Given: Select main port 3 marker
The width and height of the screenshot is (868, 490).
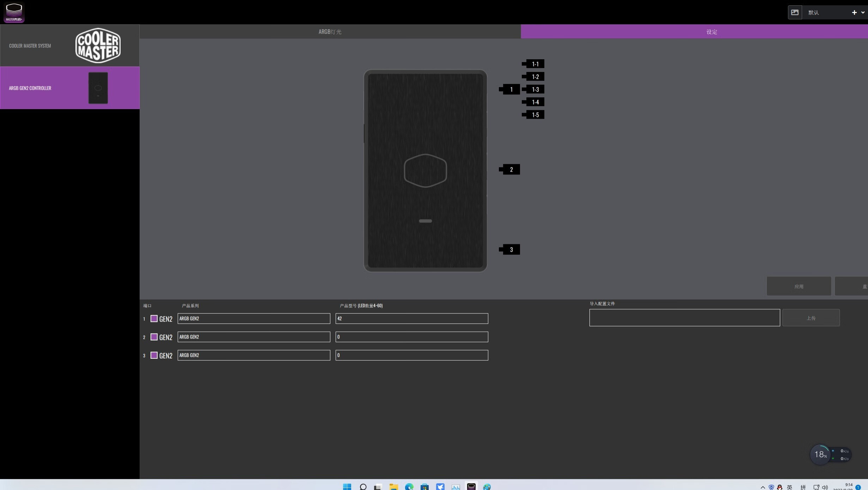Looking at the screenshot, I should click(x=509, y=249).
